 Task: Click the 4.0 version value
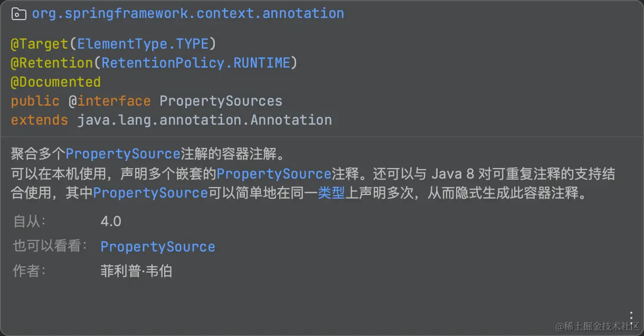(x=111, y=221)
